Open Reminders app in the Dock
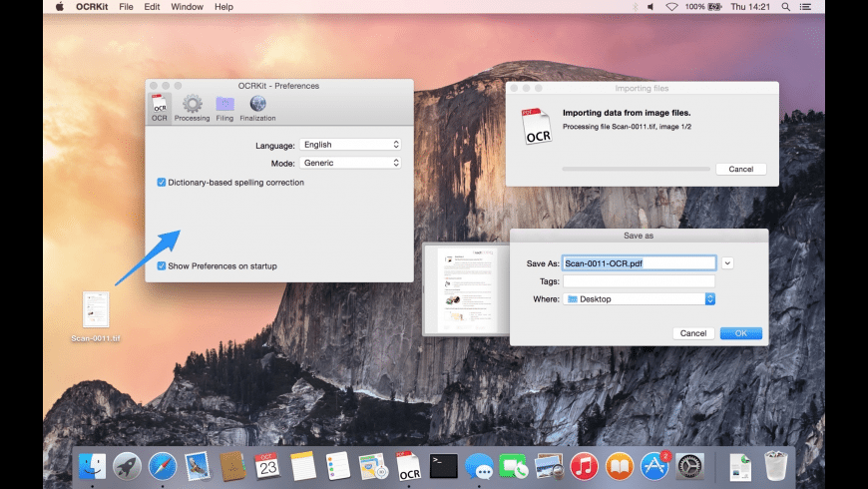868x489 pixels. click(x=337, y=466)
